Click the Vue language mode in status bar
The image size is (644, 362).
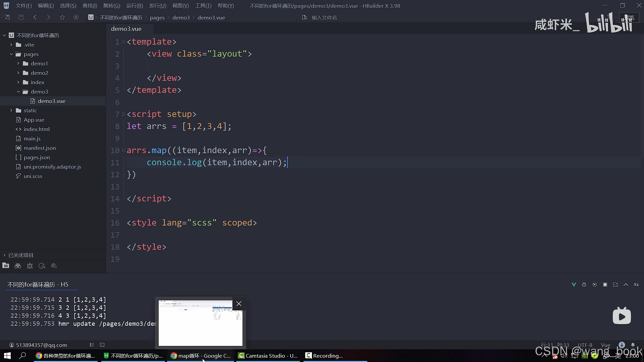[x=605, y=345]
